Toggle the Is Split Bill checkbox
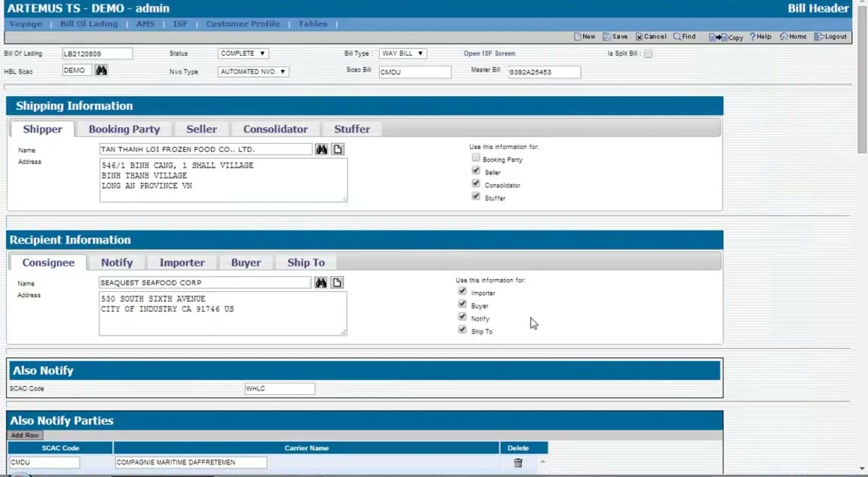The image size is (868, 477). [x=648, y=53]
